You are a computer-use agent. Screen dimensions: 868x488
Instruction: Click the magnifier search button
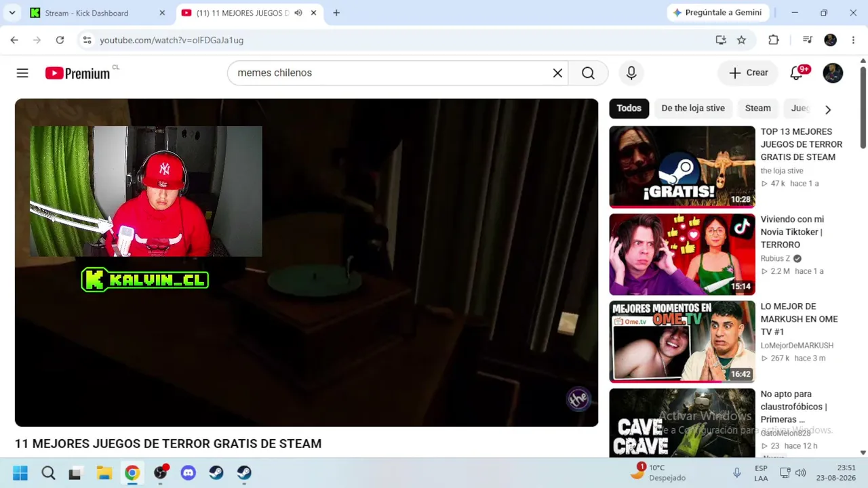click(588, 73)
